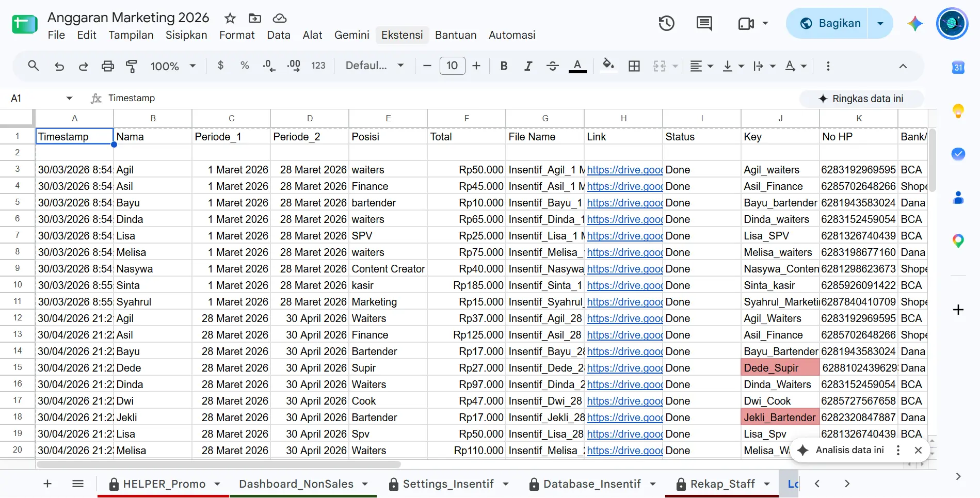Toggle italic formatting

click(x=528, y=66)
